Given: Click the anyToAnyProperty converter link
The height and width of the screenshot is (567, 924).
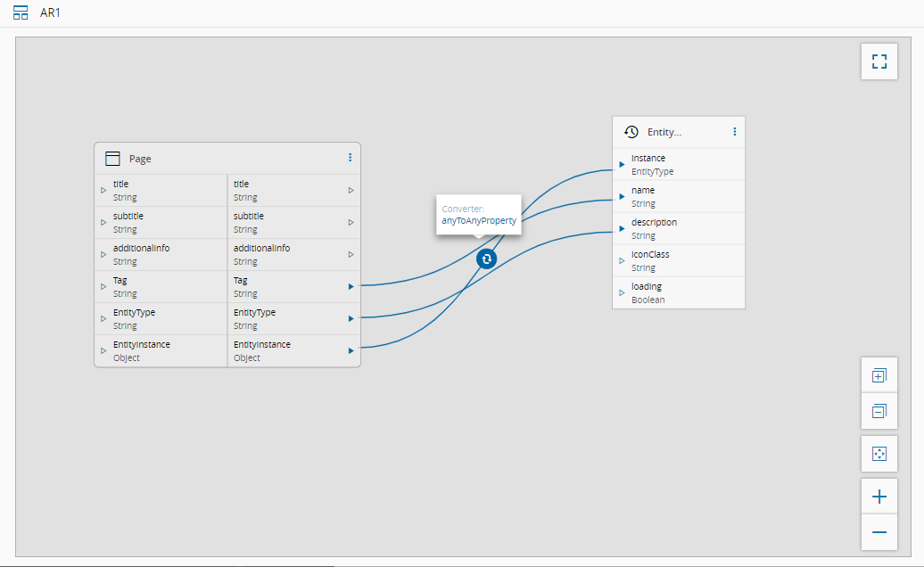Looking at the screenshot, I should (x=478, y=219).
